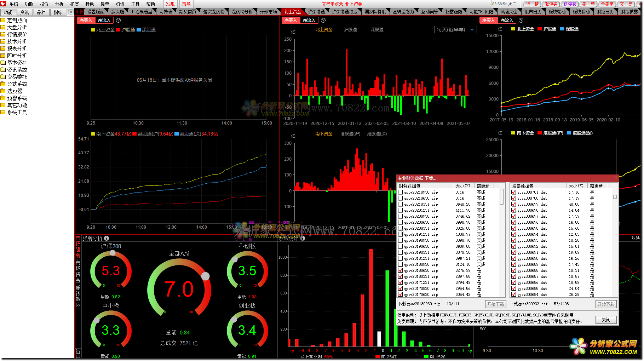
Task: Open the 选股器 folder
Action: pyautogui.click(x=11, y=91)
